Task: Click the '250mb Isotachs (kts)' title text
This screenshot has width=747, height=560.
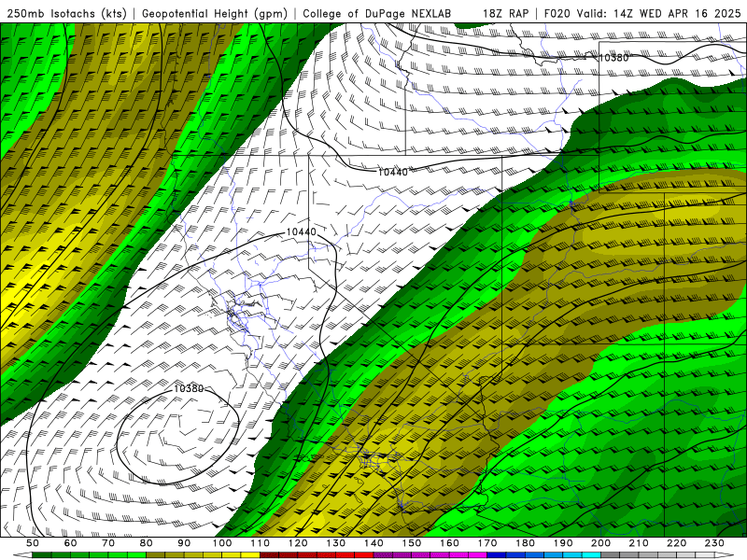Action: [66, 14]
